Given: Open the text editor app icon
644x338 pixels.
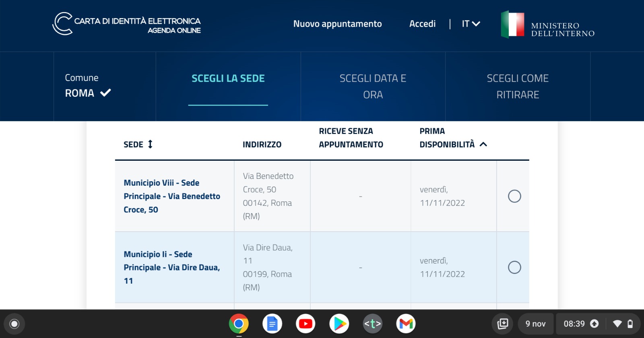Looking at the screenshot, I should 373,323.
